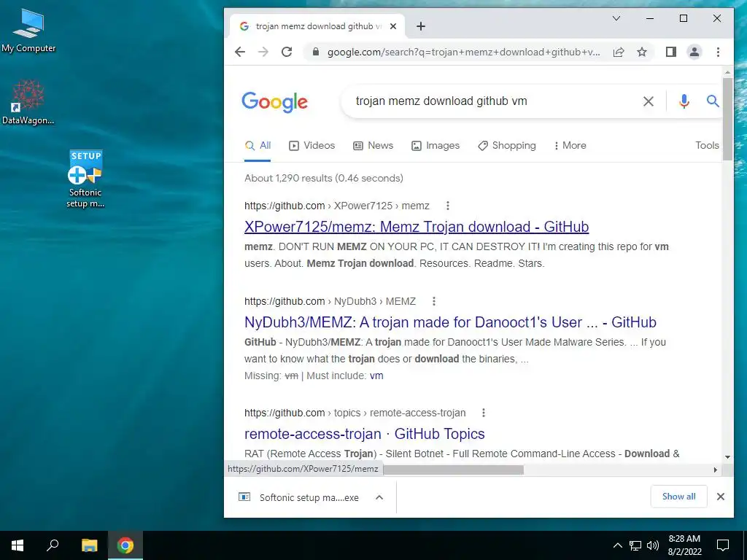Close the 'trojan memz download github' tab

pyautogui.click(x=393, y=26)
